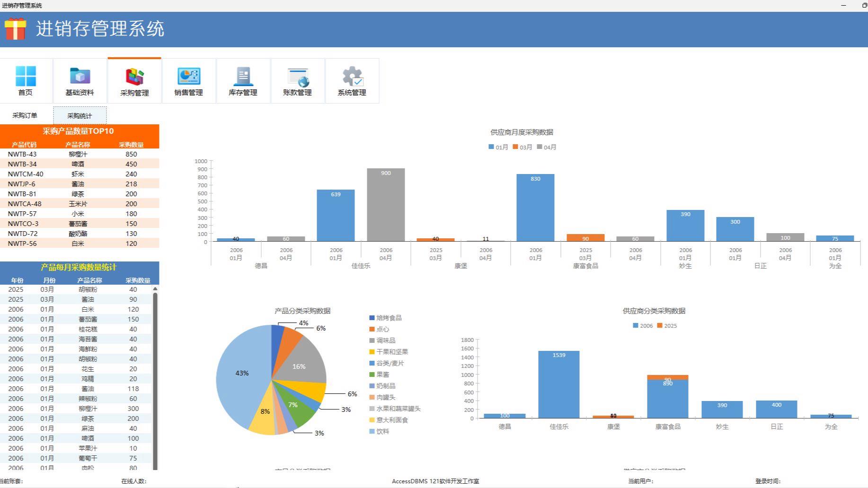868x488 pixels.
Task: Open the 基础资料 folder icon
Action: (80, 81)
